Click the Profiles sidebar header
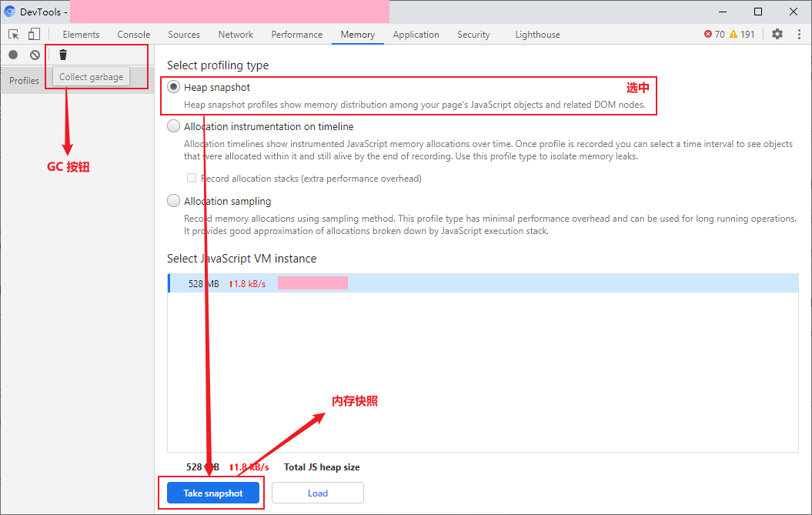 pyautogui.click(x=25, y=81)
